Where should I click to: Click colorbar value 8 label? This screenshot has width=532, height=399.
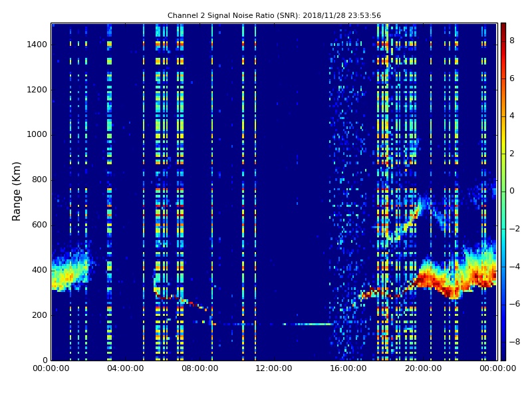tap(512, 41)
